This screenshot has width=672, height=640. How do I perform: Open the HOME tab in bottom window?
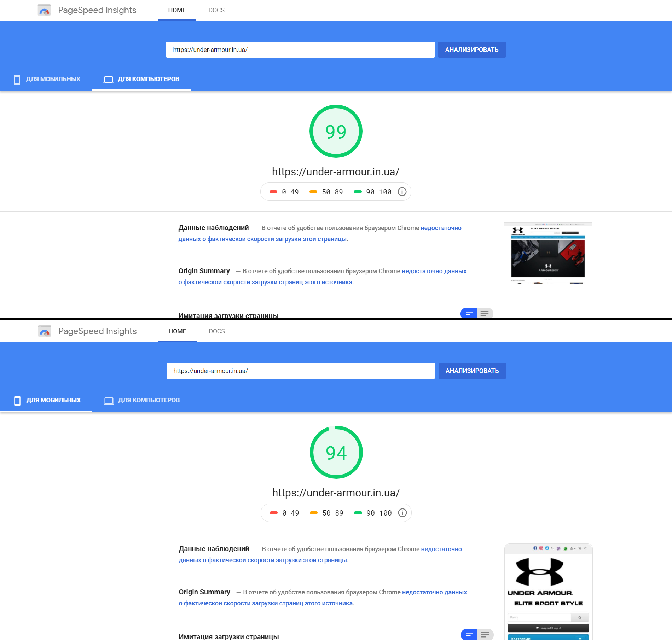coord(177,331)
